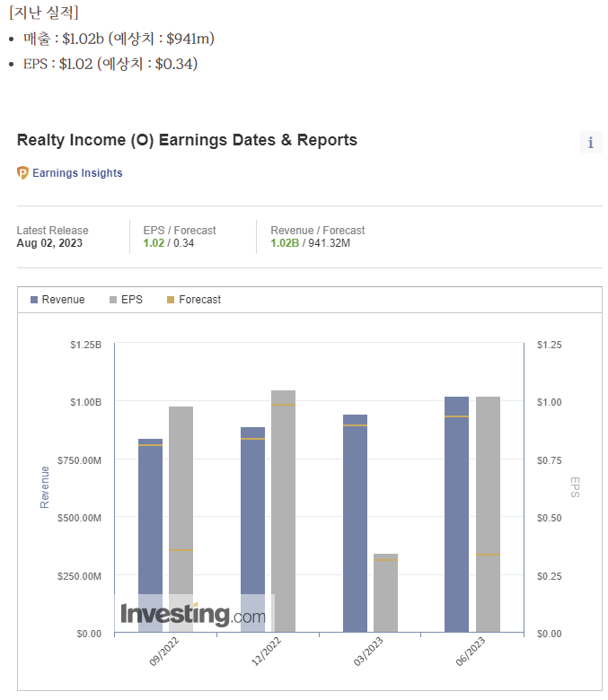Viewport: 608px width, 700px height.
Task: Click the $0.50 EPS axis label
Action: (x=549, y=518)
